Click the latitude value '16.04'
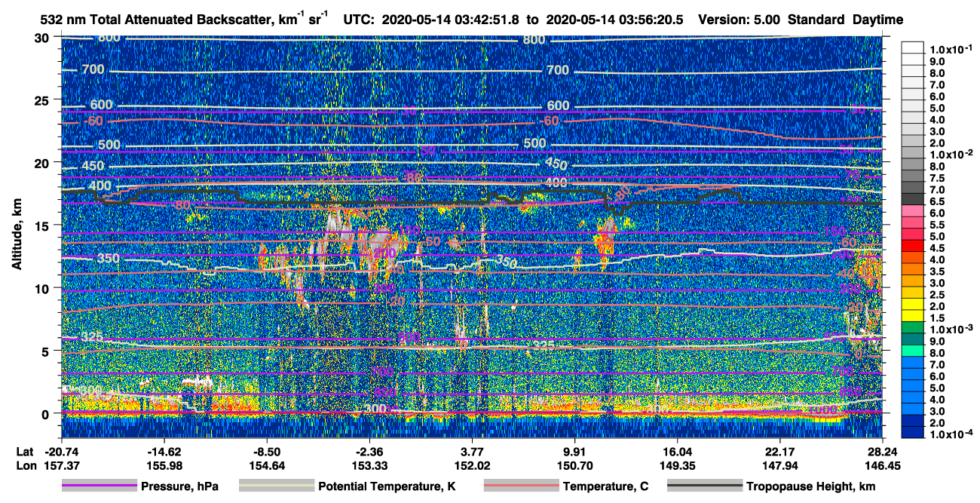980x503 pixels. (x=677, y=452)
